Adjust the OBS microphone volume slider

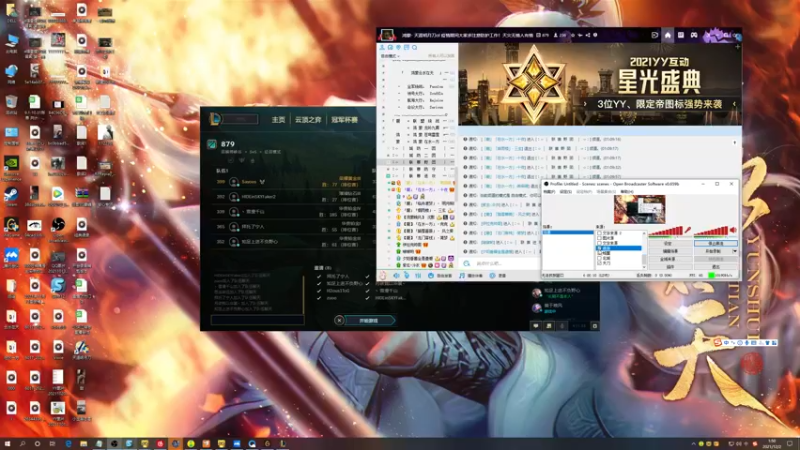pyautogui.click(x=665, y=231)
